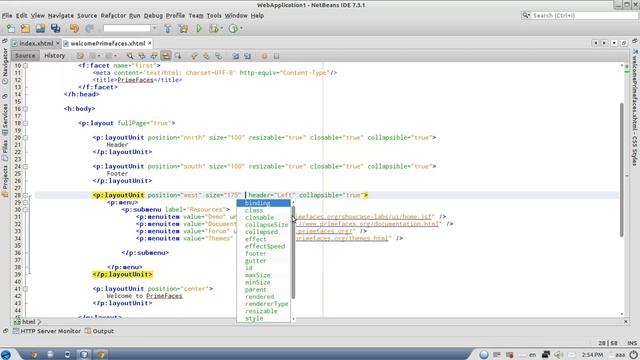Click the 'html' breadcrumb below the editor
640x360 pixels.
pos(28,322)
